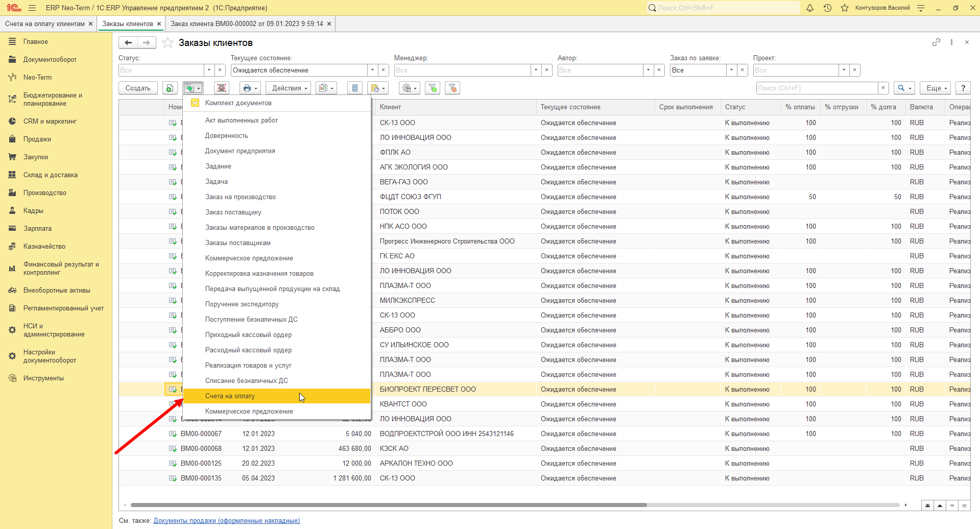This screenshot has width=980, height=529.
Task: Open the hamburger main menu icon
Action: [x=32, y=8]
